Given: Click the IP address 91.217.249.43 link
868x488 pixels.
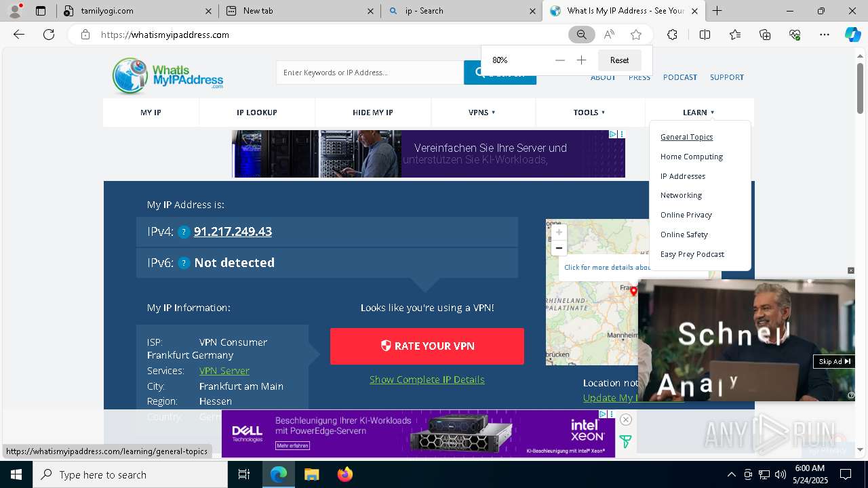Looking at the screenshot, I should (233, 232).
